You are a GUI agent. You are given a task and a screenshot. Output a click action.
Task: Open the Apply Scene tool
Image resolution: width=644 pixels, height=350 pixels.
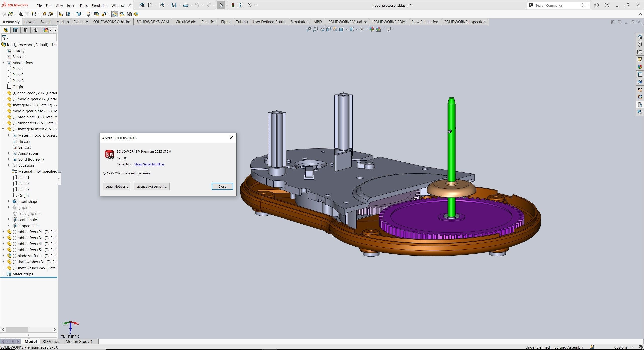tap(378, 29)
